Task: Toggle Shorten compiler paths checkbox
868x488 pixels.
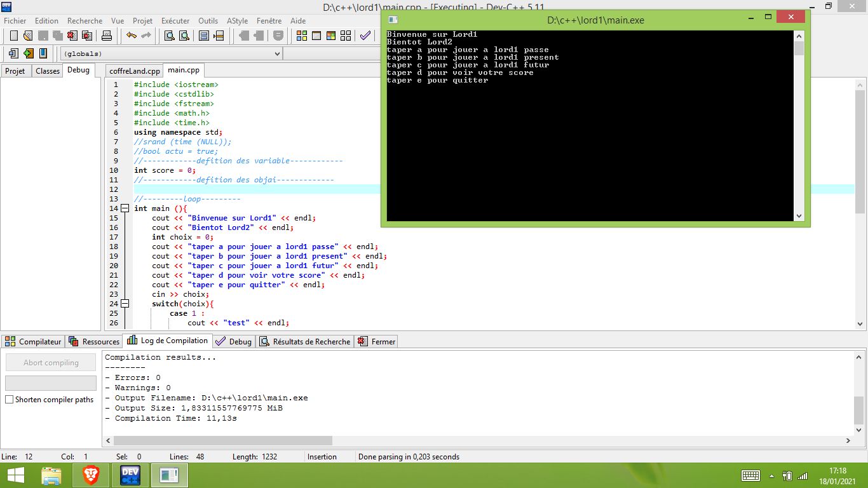Action: click(9, 400)
